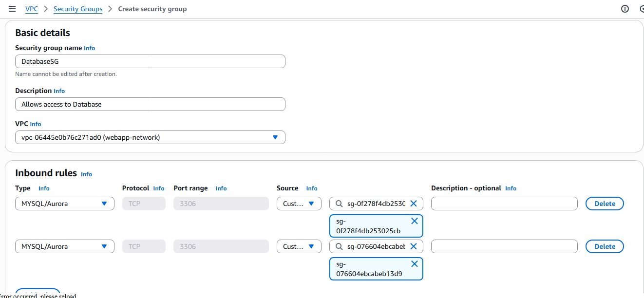The image size is (644, 298).
Task: Open the second rule Source dropdown
Action: coord(299,246)
